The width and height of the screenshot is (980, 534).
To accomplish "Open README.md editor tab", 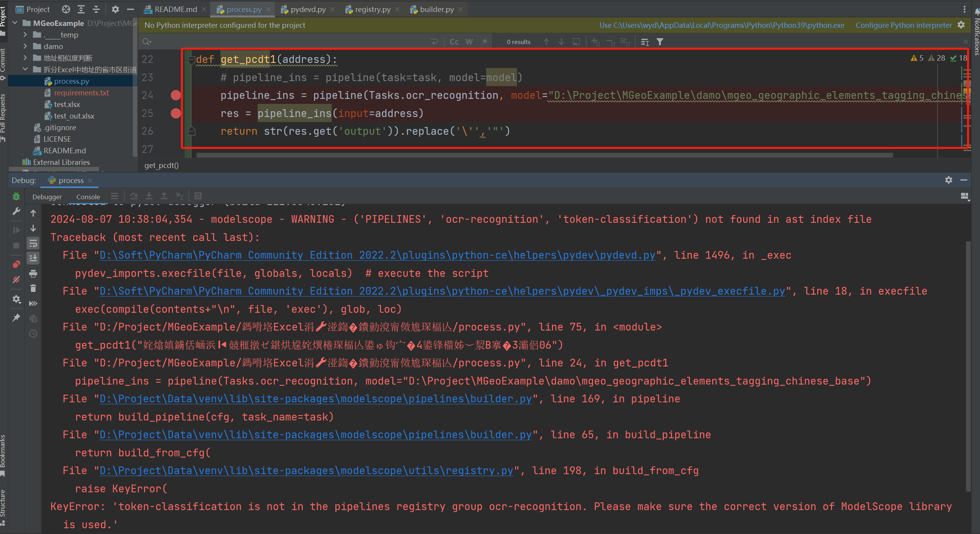I will (175, 9).
